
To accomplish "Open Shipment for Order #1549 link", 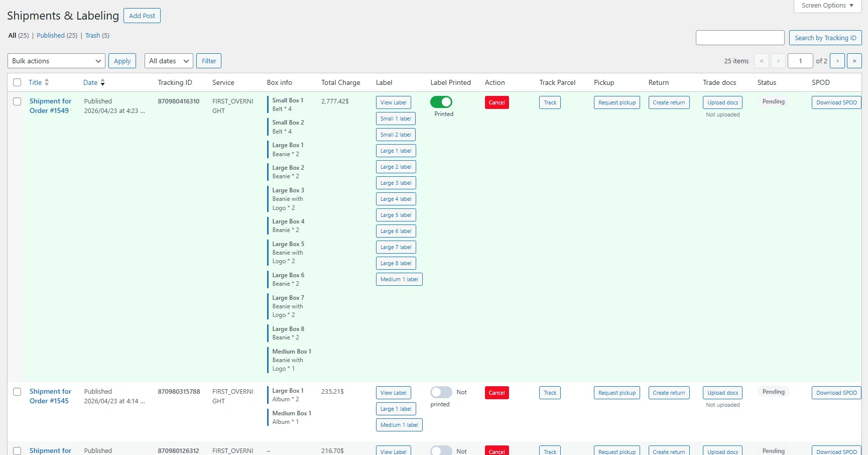I will click(x=50, y=106).
